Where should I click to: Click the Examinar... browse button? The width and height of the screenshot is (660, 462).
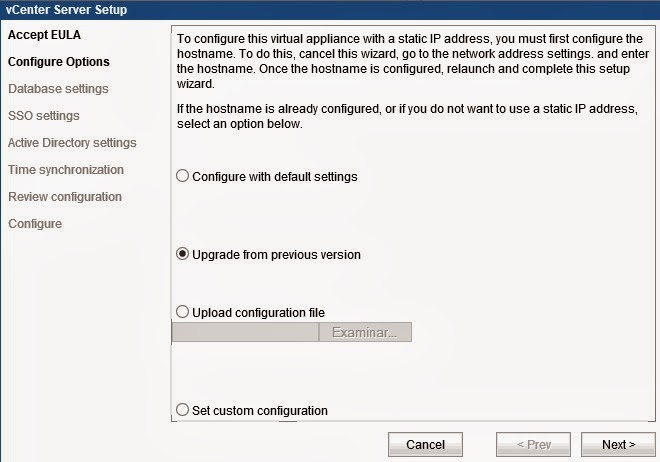[x=365, y=332]
